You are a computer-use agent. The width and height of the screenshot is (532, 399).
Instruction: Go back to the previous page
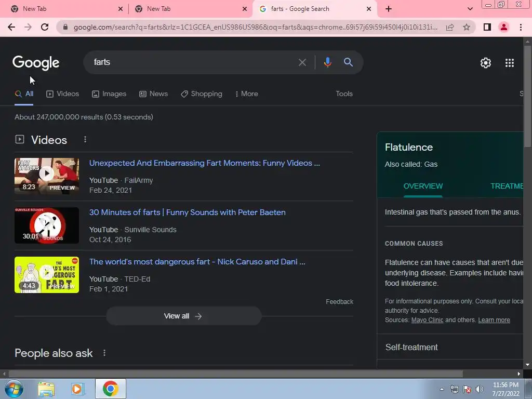(11, 27)
